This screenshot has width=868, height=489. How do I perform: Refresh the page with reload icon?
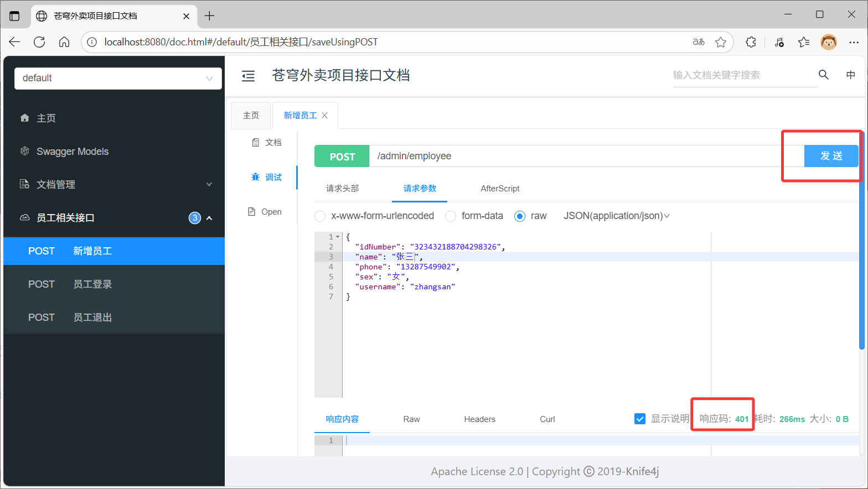39,42
